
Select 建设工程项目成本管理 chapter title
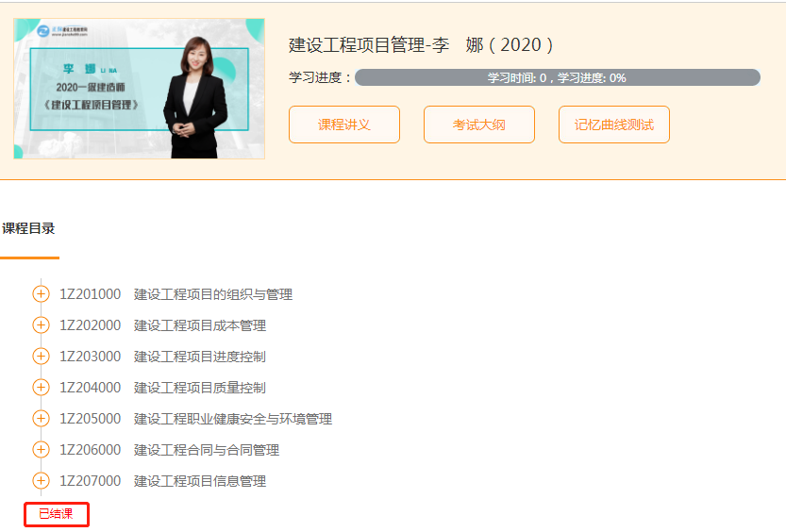pos(199,325)
